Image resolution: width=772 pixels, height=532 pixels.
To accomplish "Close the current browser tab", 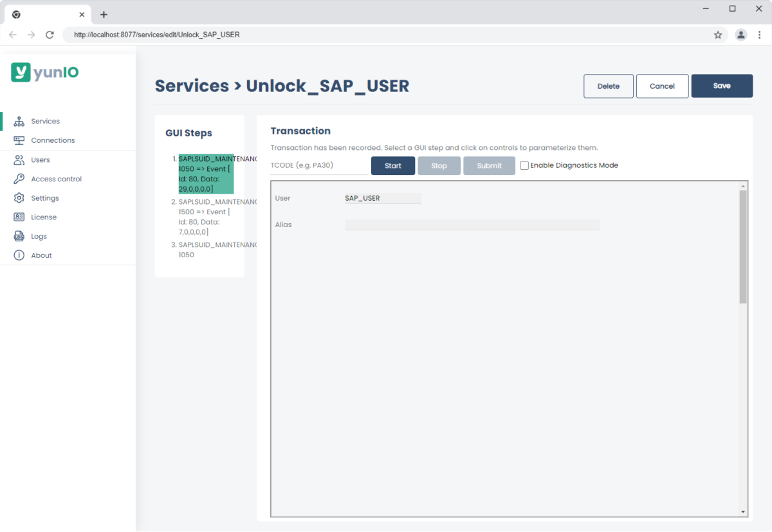I will pyautogui.click(x=82, y=14).
